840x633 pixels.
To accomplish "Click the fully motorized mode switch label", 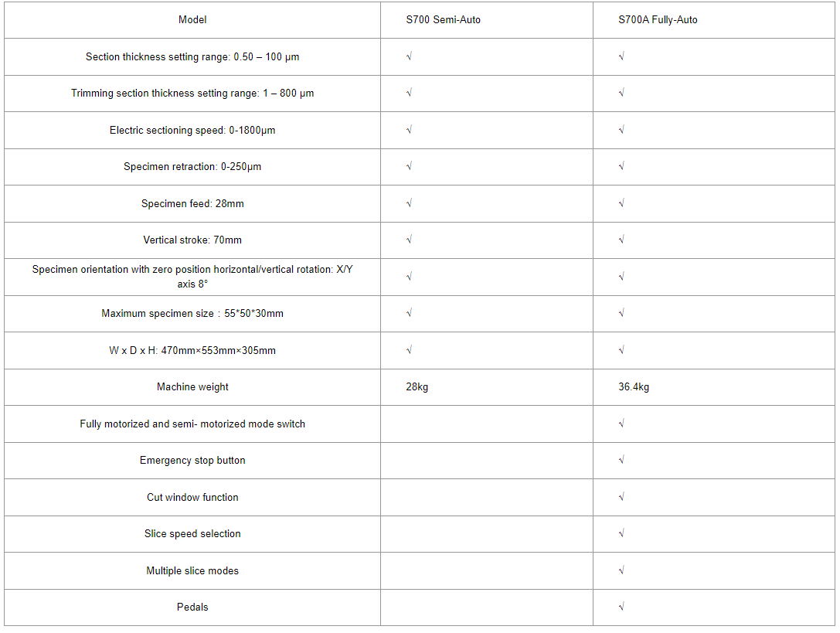I will click(x=192, y=424).
